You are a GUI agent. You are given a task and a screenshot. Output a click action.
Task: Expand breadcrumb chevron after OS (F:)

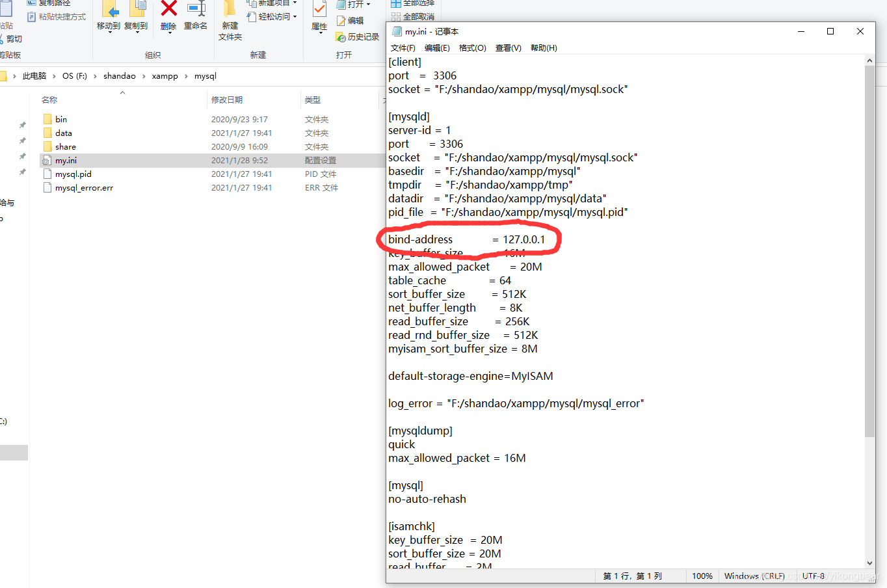click(x=95, y=76)
